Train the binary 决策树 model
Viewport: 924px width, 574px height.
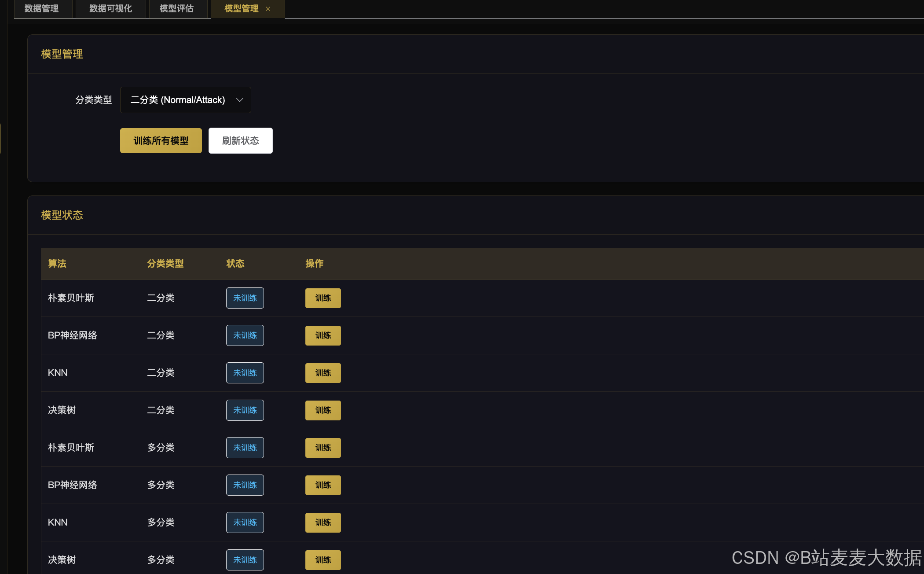click(323, 410)
